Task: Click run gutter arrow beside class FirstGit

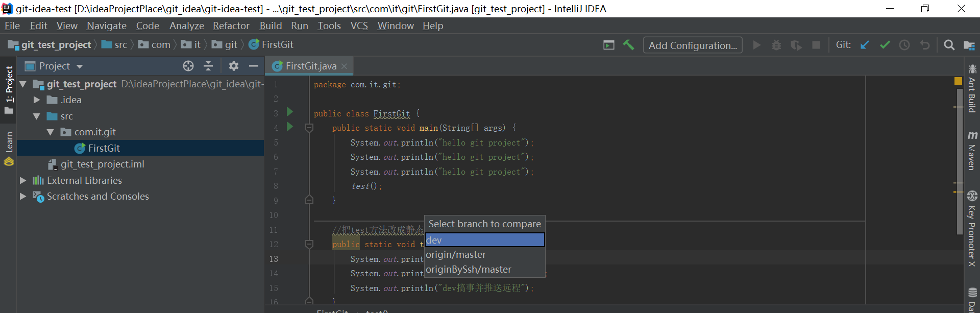Action: coord(290,111)
